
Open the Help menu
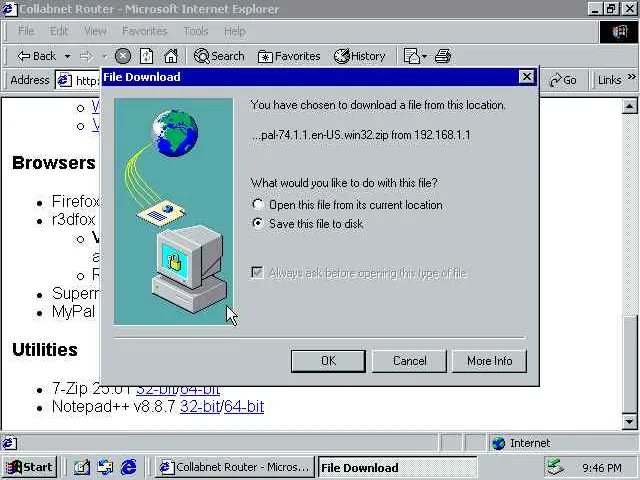pos(235,31)
